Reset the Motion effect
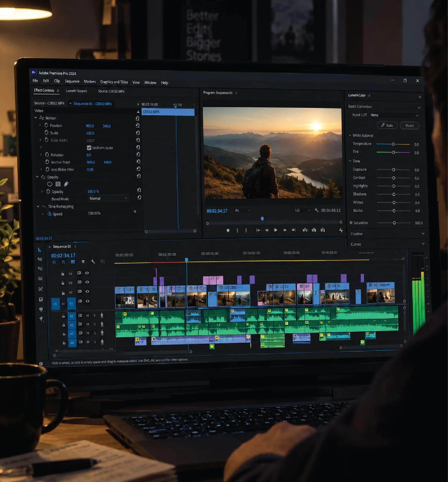 (x=138, y=118)
